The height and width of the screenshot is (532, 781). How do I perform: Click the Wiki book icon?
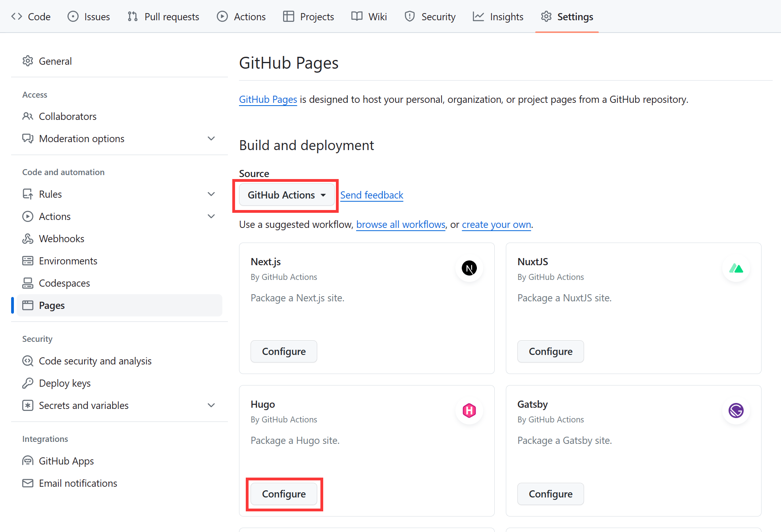[357, 16]
